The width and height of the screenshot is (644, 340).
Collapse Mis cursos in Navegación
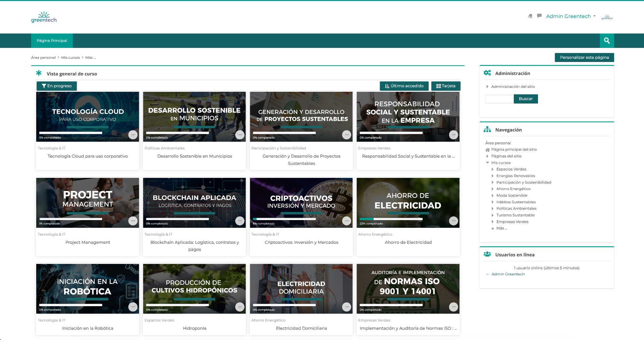487,163
